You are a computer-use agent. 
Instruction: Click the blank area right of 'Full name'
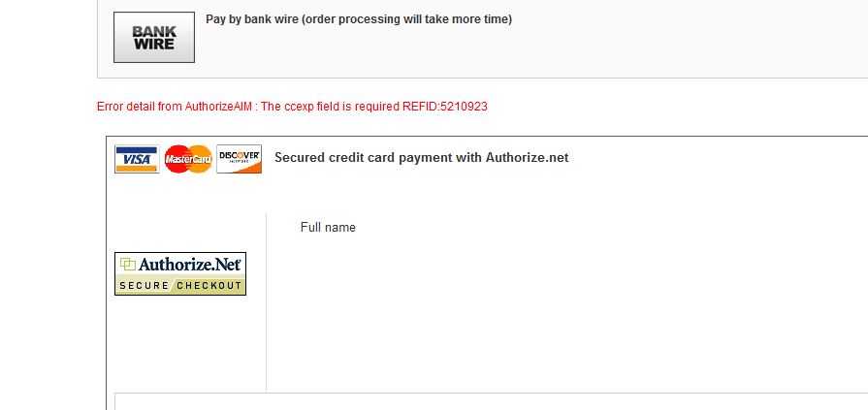coord(582,228)
